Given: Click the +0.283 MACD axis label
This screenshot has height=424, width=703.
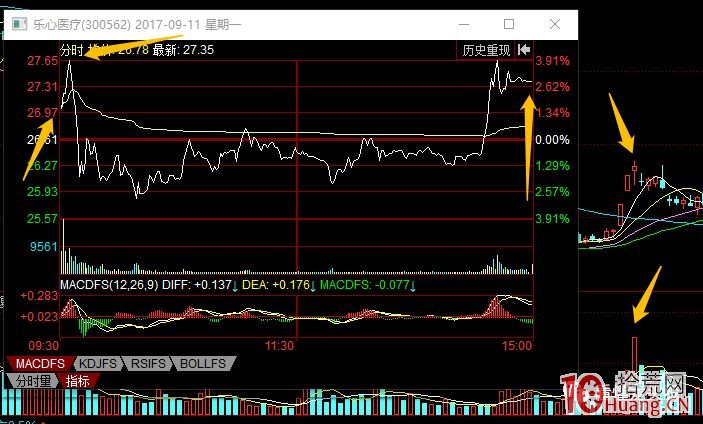Looking at the screenshot, I should (x=39, y=296).
